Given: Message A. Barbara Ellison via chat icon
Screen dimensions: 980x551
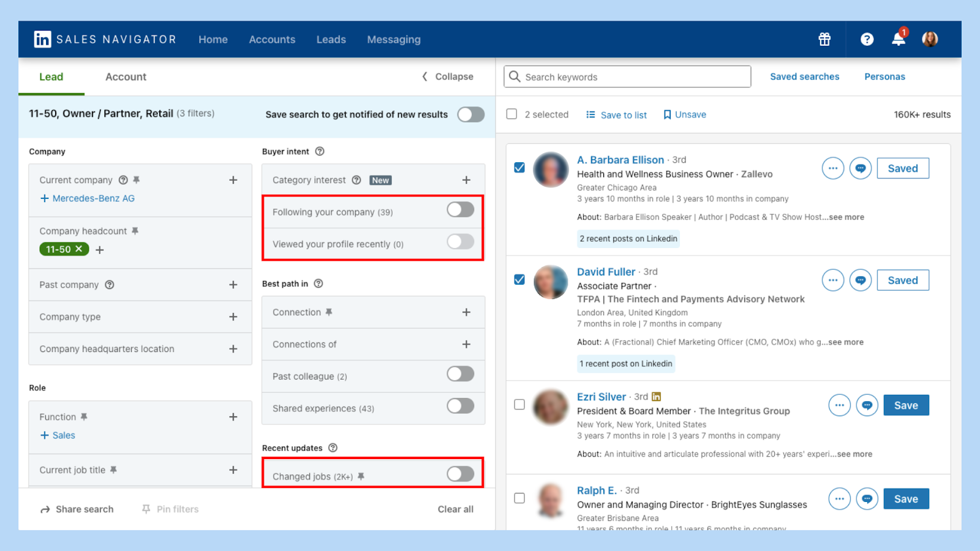Looking at the screenshot, I should 861,168.
